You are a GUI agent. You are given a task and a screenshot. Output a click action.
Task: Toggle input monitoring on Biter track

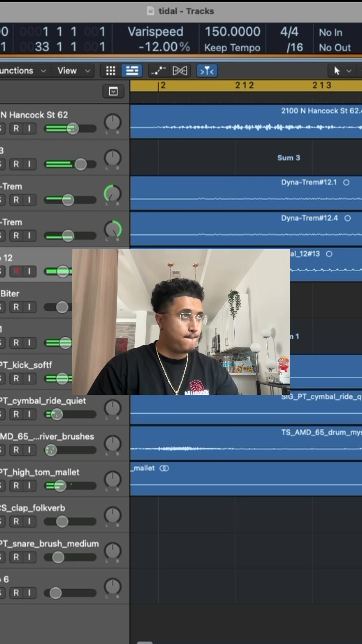[29, 307]
